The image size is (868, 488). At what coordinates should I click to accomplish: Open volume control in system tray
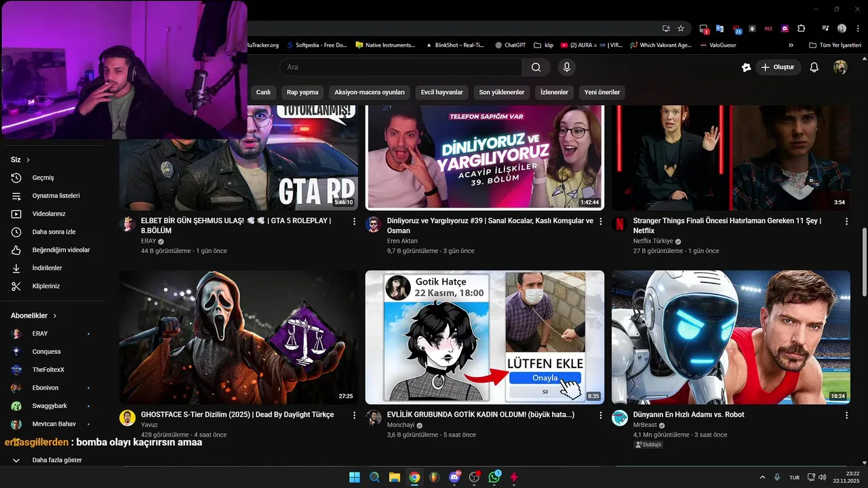[823, 477]
